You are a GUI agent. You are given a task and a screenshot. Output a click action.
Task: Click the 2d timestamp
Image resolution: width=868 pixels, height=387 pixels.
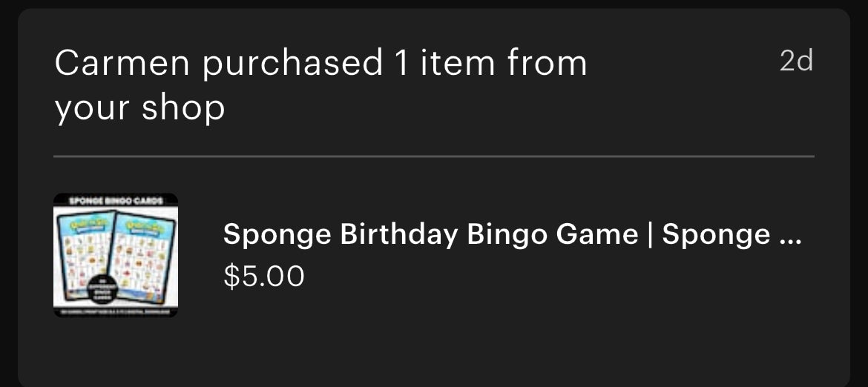(796, 62)
